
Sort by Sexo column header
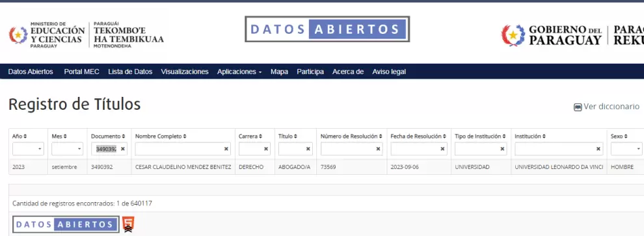pyautogui.click(x=619, y=137)
